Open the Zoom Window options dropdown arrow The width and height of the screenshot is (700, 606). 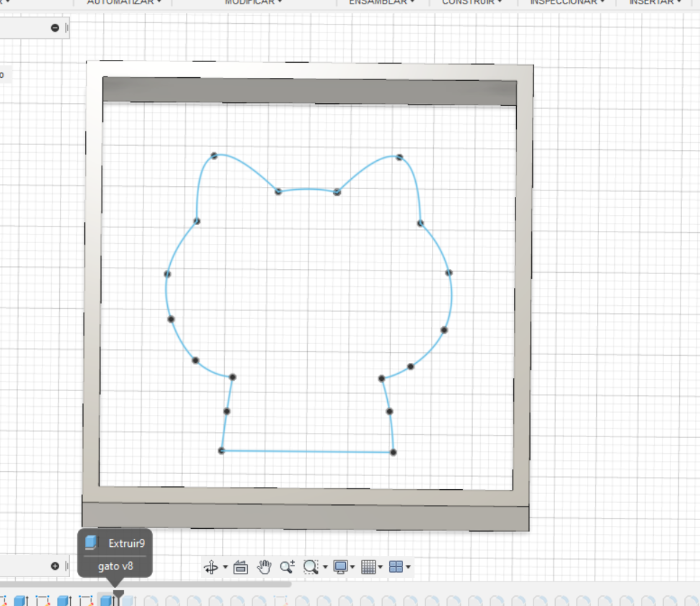point(325,567)
